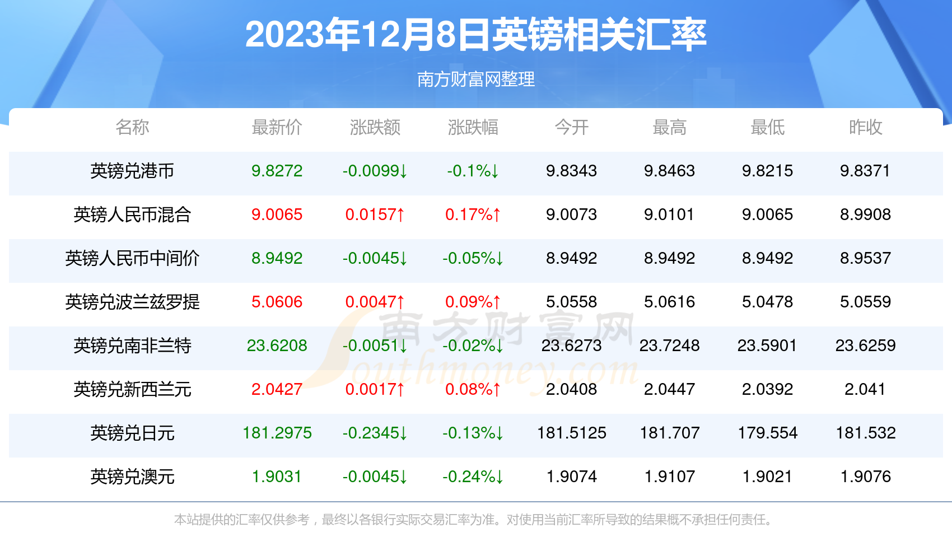This screenshot has width=952, height=560.
Task: Click change value 0.0047↑
Action: tap(375, 302)
